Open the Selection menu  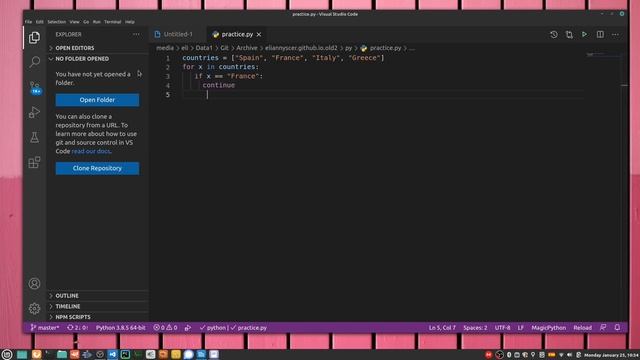56,22
